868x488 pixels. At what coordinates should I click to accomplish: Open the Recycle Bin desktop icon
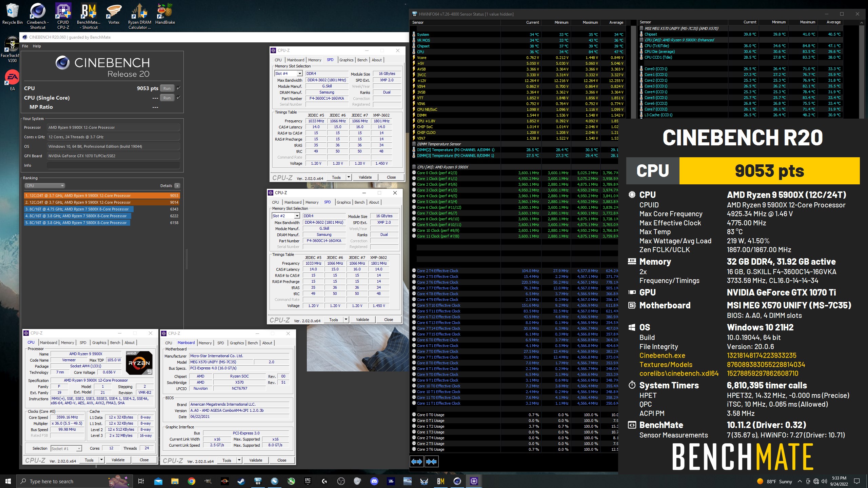pyautogui.click(x=12, y=14)
